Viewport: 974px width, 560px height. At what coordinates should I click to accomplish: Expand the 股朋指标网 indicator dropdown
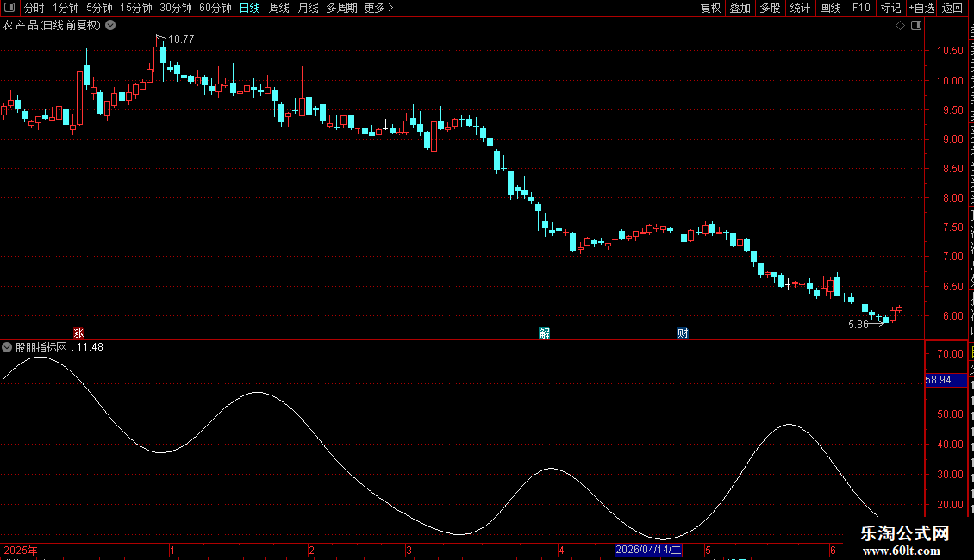(7, 348)
